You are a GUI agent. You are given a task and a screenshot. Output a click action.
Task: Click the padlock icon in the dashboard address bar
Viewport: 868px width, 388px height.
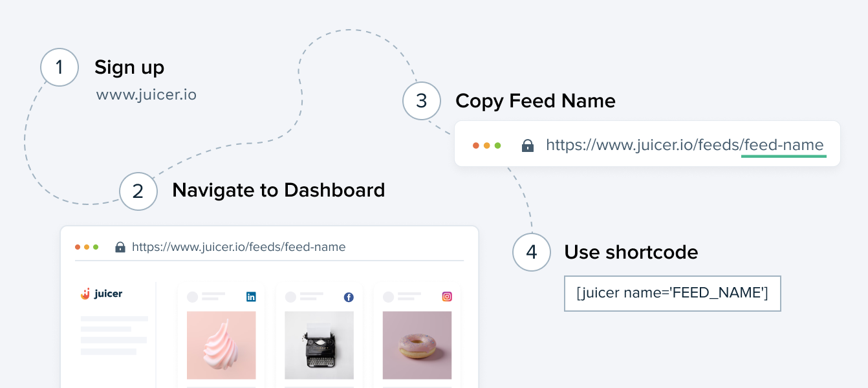tap(120, 247)
